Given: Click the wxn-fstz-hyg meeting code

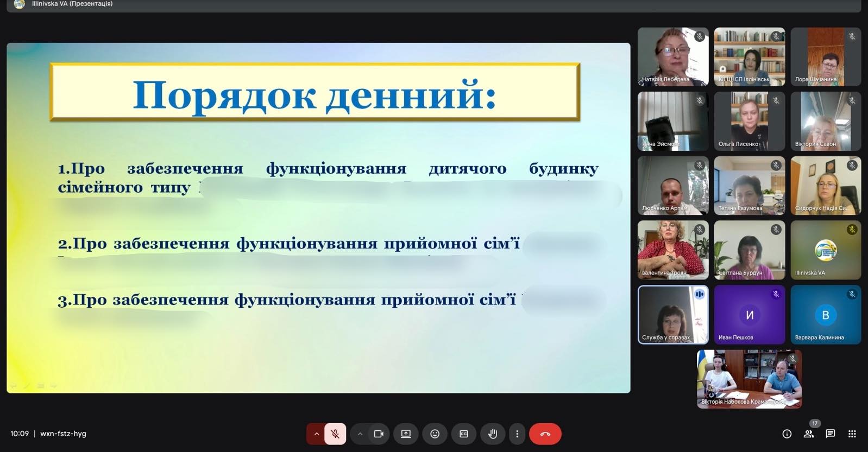Looking at the screenshot, I should tap(63, 434).
